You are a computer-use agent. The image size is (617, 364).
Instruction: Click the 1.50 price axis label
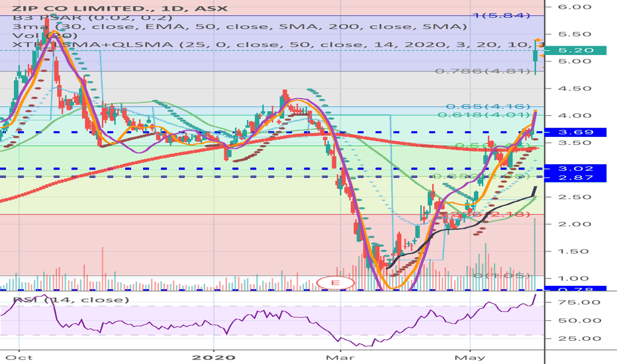573,251
